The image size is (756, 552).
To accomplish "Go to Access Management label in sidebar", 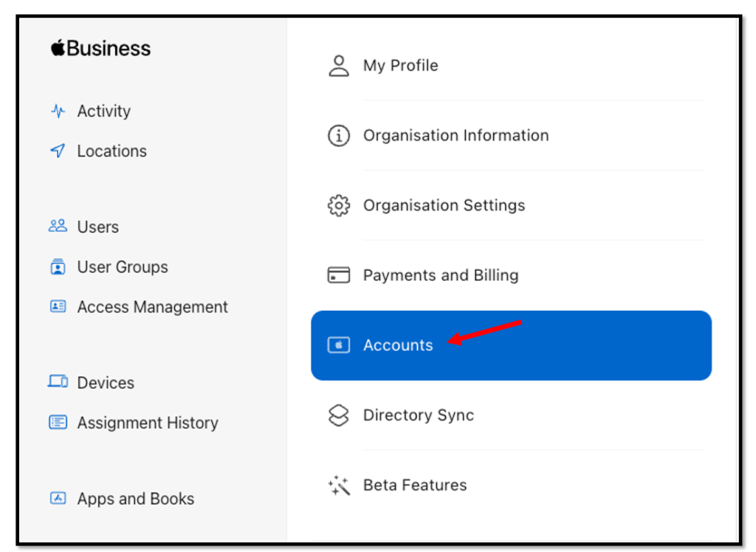I will (152, 307).
